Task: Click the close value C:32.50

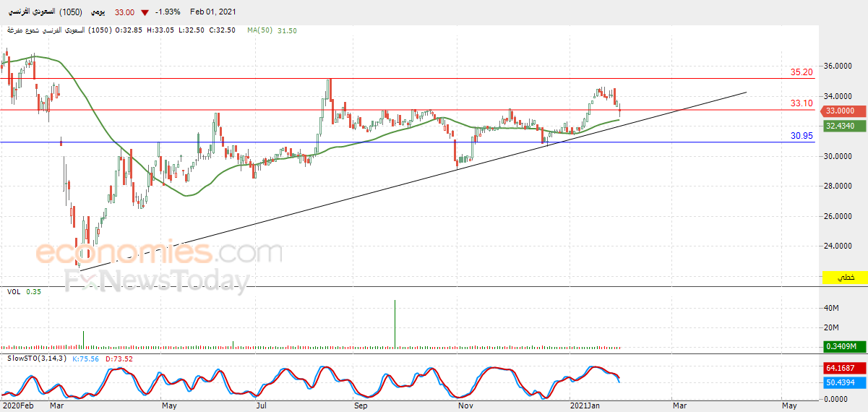Action: [x=221, y=30]
